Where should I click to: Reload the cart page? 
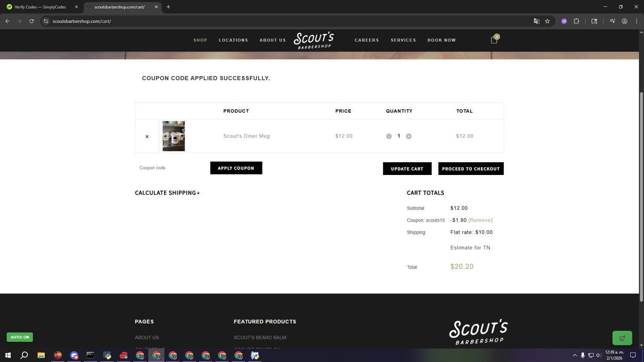pyautogui.click(x=31, y=21)
